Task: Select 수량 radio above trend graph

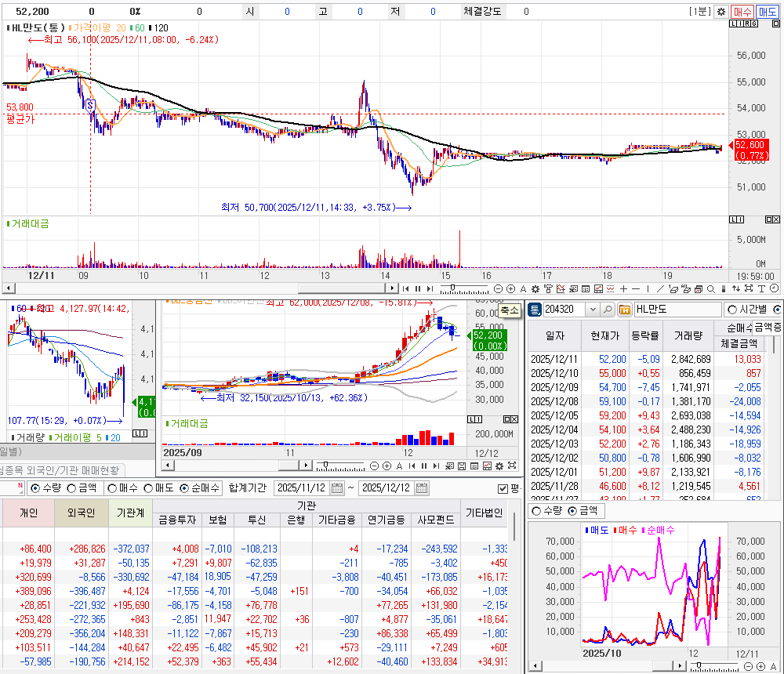Action: [547, 510]
